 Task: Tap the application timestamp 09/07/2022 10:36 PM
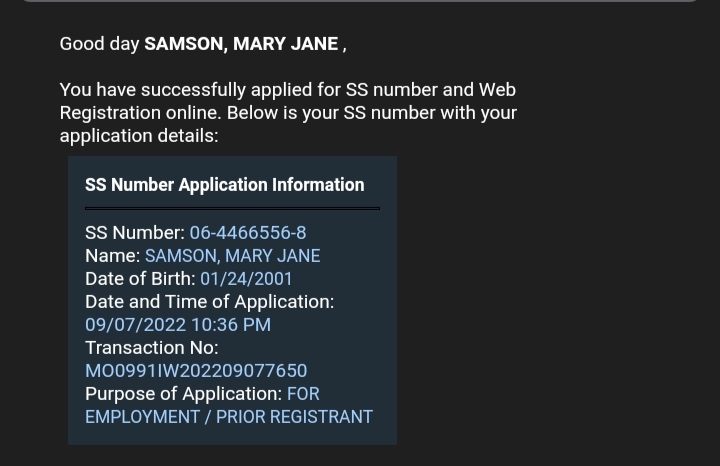click(178, 325)
